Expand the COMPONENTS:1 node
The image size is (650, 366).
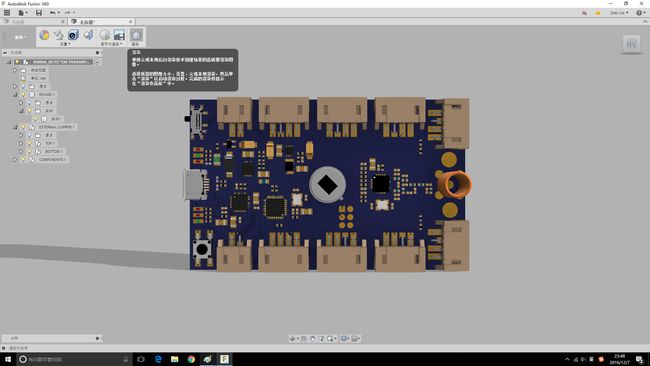tap(15, 160)
